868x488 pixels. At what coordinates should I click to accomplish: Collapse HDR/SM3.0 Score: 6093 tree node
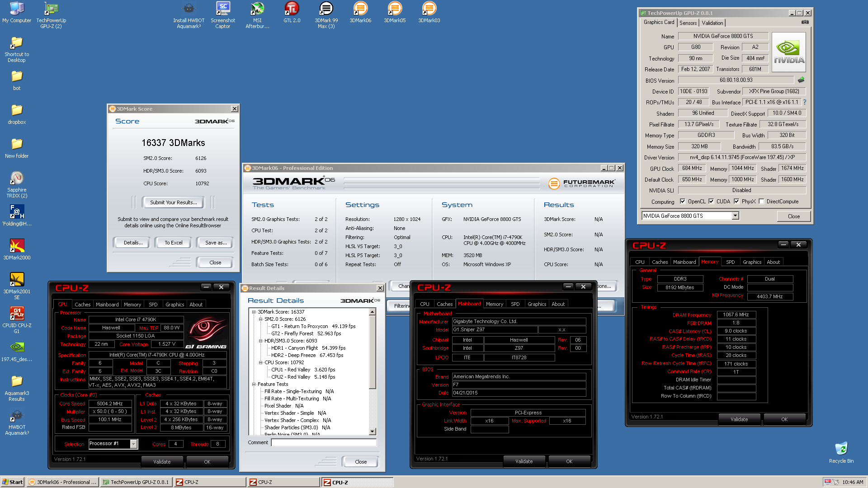(x=260, y=341)
